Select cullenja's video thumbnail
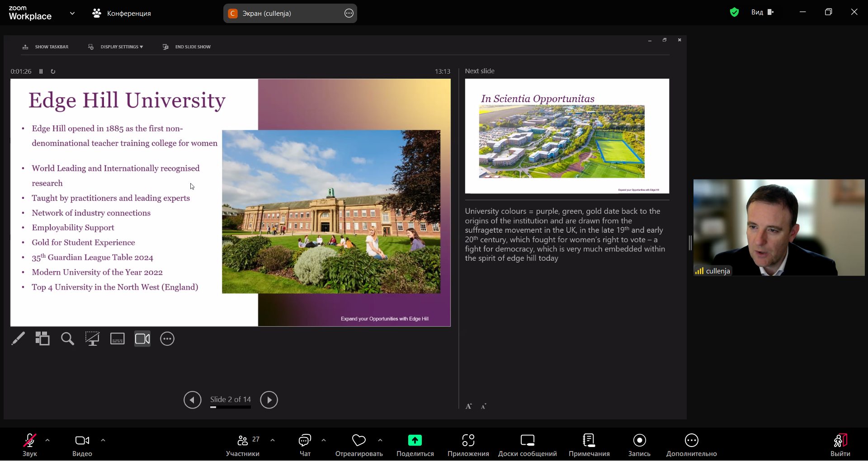The image size is (868, 461). (x=779, y=227)
